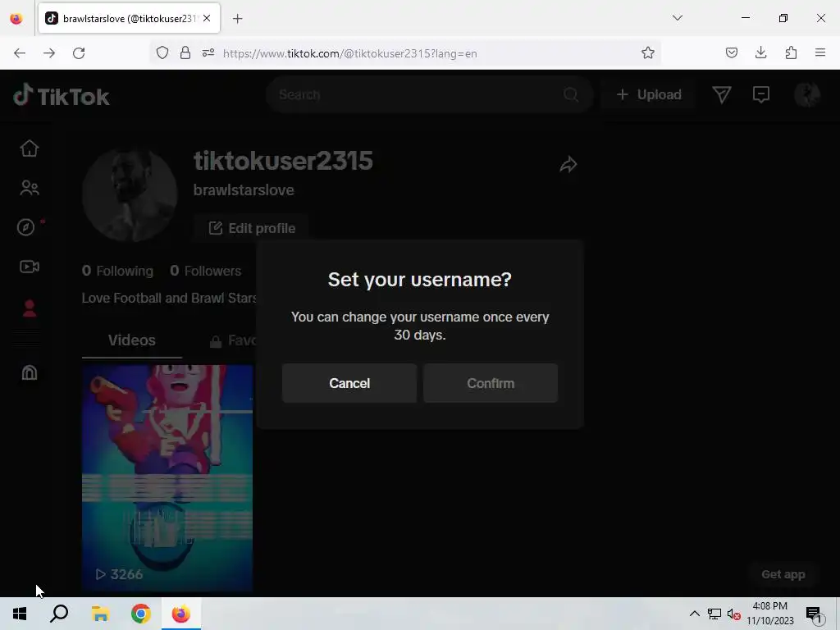This screenshot has width=840, height=630.
Task: Click Firefox icon in taskbar
Action: (181, 614)
